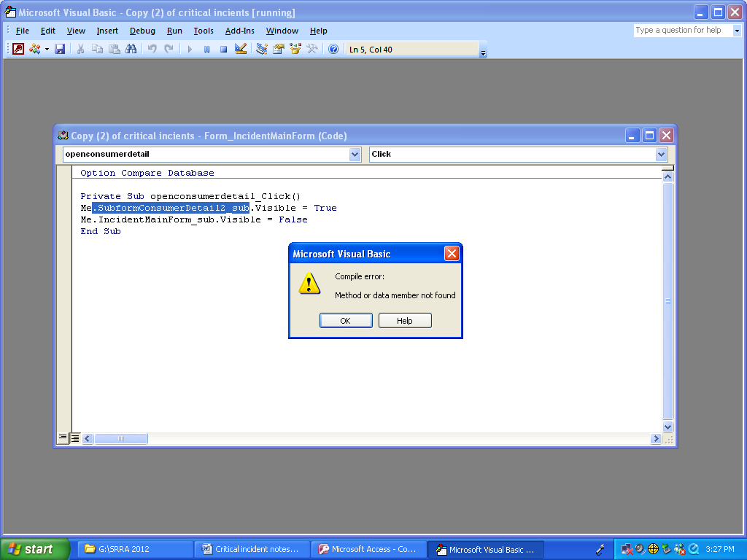Open the Window menu
The image size is (747, 560).
[282, 31]
